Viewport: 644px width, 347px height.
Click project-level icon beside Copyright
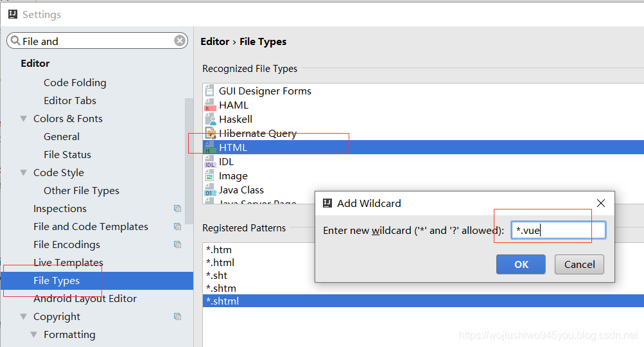point(177,317)
